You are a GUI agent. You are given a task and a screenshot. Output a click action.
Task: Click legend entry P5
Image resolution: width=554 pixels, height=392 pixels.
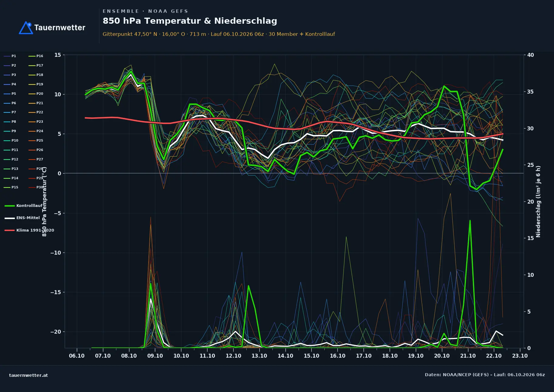[x=10, y=94]
